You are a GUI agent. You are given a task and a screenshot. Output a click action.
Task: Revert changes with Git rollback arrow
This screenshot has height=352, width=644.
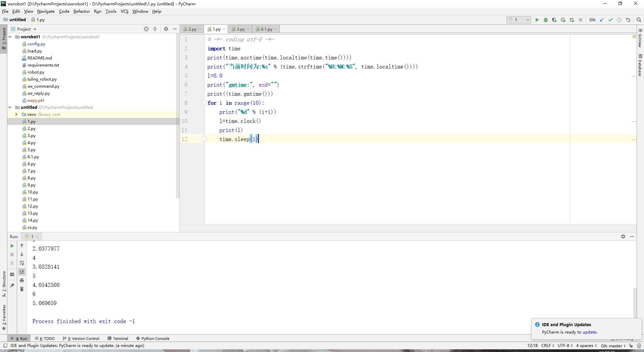(628, 20)
